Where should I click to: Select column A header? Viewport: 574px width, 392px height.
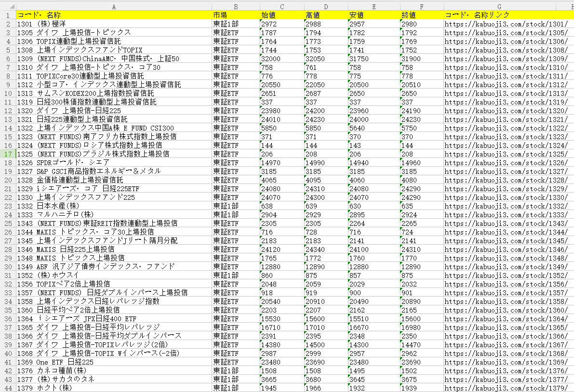pyautogui.click(x=114, y=6)
